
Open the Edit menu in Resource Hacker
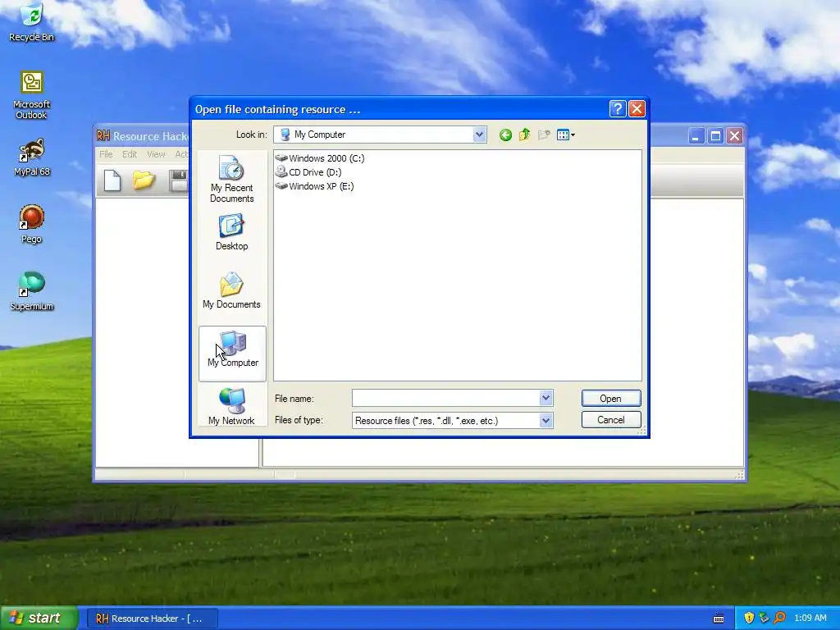[130, 154]
